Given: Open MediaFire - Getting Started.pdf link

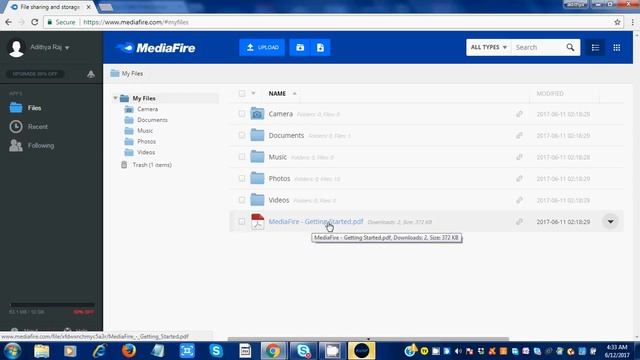Looking at the screenshot, I should coord(316,222).
